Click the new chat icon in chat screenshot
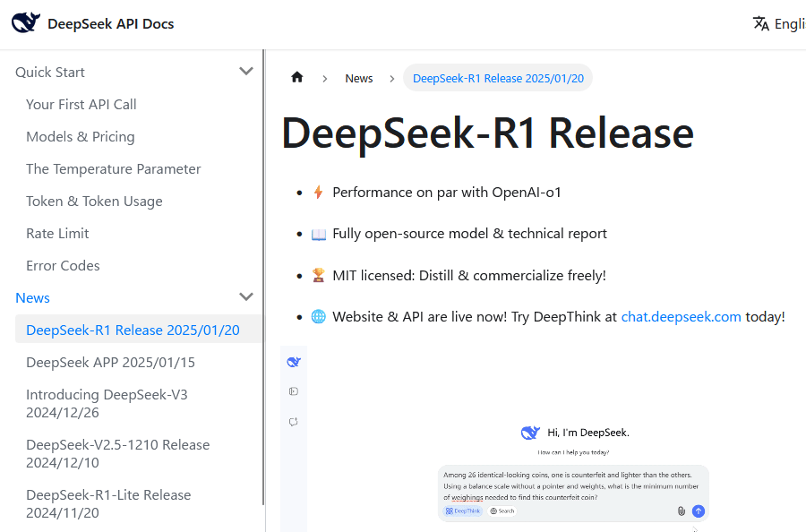The height and width of the screenshot is (532, 806). click(x=294, y=422)
